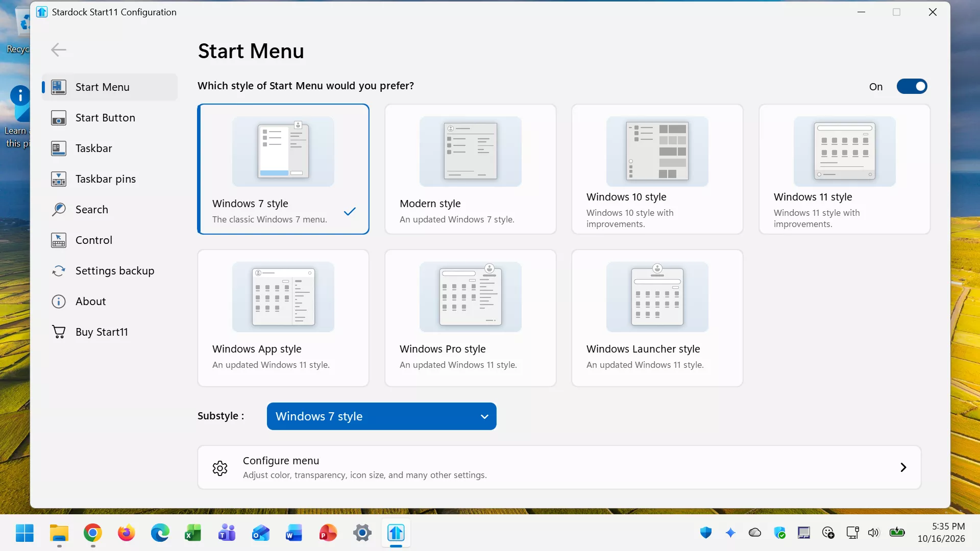The height and width of the screenshot is (551, 980).
Task: Choose the Windows Pro style option
Action: pyautogui.click(x=470, y=318)
